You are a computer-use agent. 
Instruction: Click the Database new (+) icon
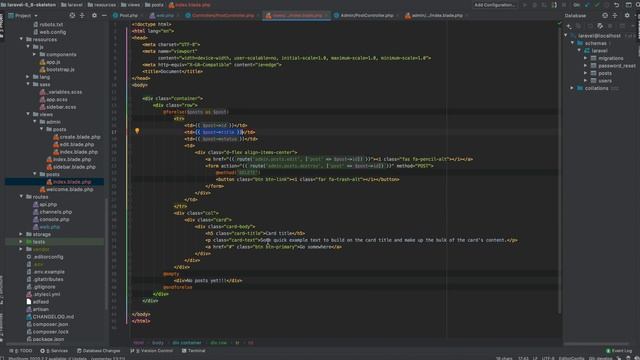pyautogui.click(x=569, y=26)
